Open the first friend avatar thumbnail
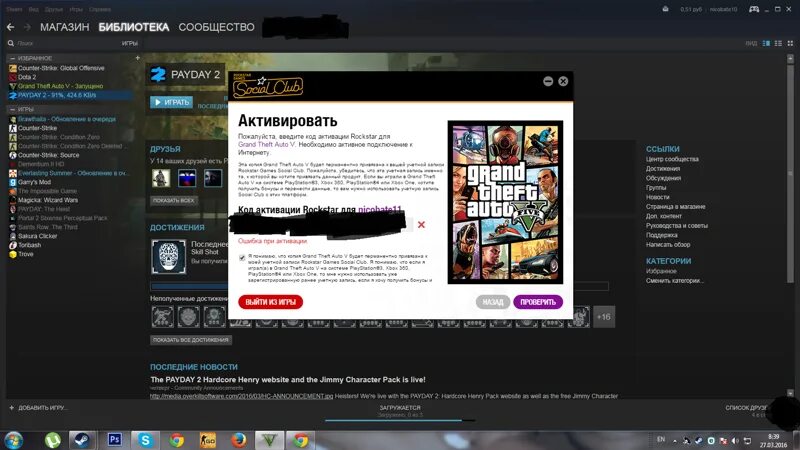Viewport: 800px width, 450px height. click(161, 178)
